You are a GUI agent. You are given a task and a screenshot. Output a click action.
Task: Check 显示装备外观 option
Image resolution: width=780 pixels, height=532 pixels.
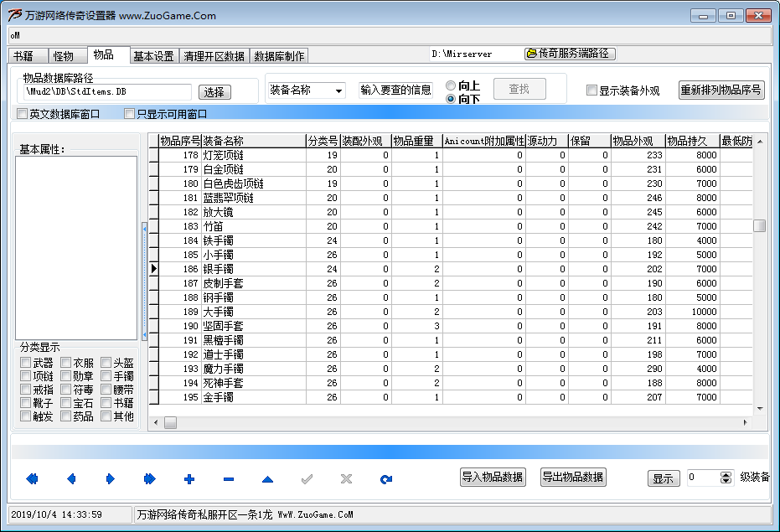(591, 90)
